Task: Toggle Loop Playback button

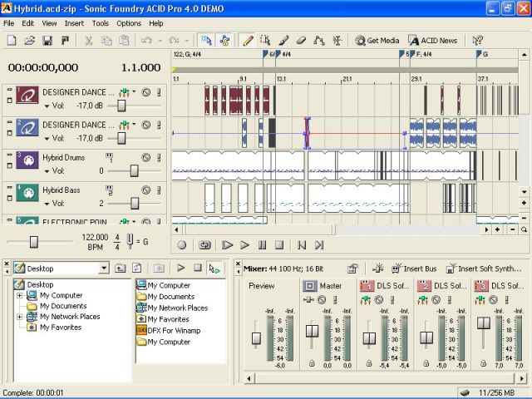Action: point(204,245)
